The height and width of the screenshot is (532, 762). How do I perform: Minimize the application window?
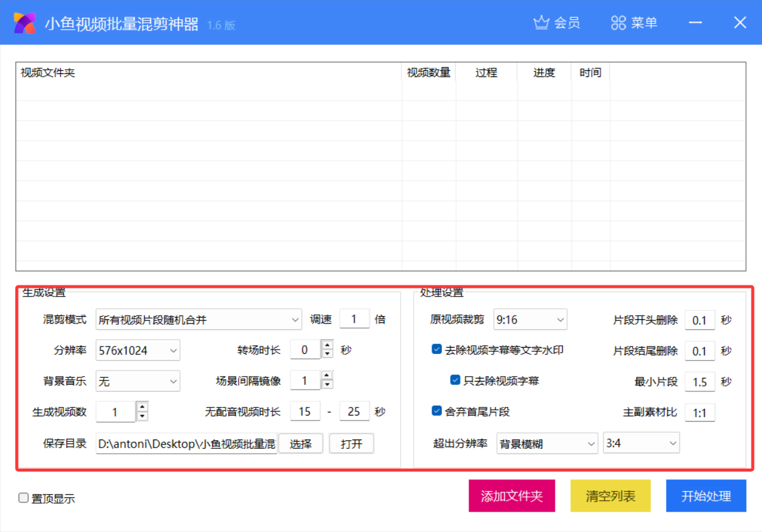(x=696, y=23)
